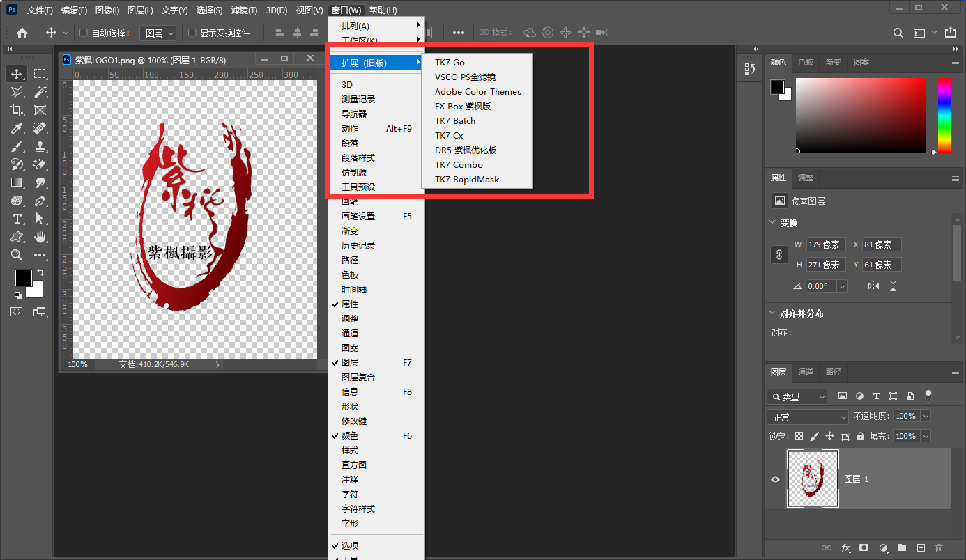Click 历史记录 in the window menu

[358, 246]
